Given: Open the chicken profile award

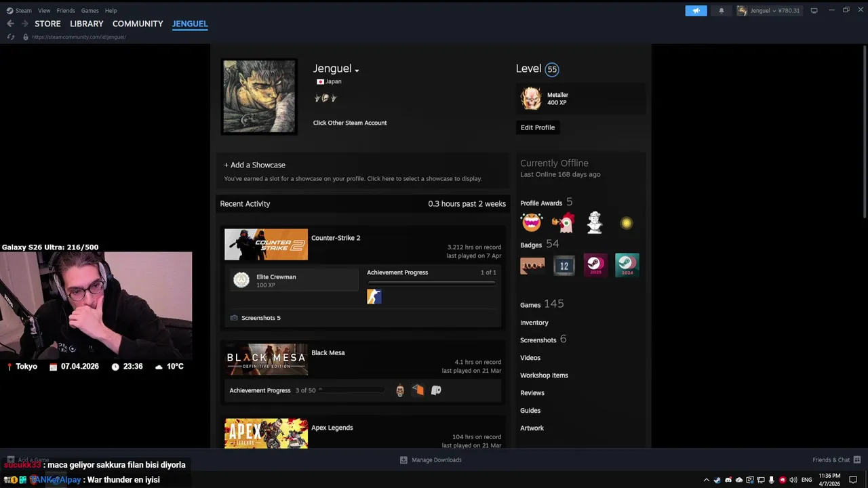Looking at the screenshot, I should tap(563, 222).
